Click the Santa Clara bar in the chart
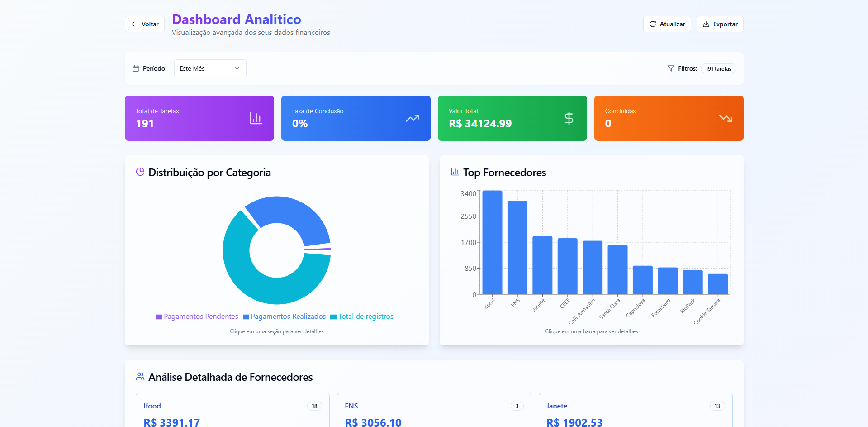This screenshot has height=427, width=868. (618, 269)
